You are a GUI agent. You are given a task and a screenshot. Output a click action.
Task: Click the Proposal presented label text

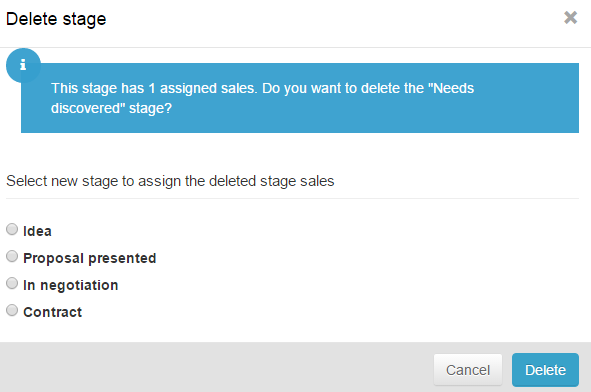pyautogui.click(x=90, y=258)
